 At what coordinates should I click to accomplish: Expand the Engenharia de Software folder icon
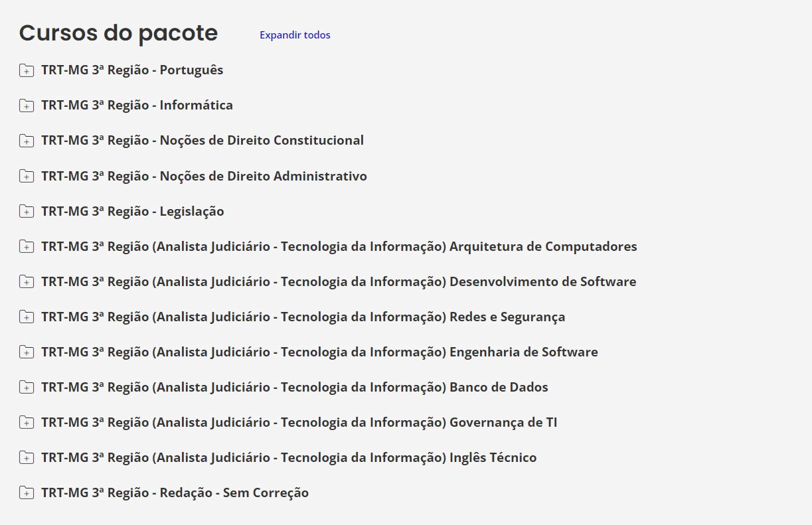tap(27, 352)
